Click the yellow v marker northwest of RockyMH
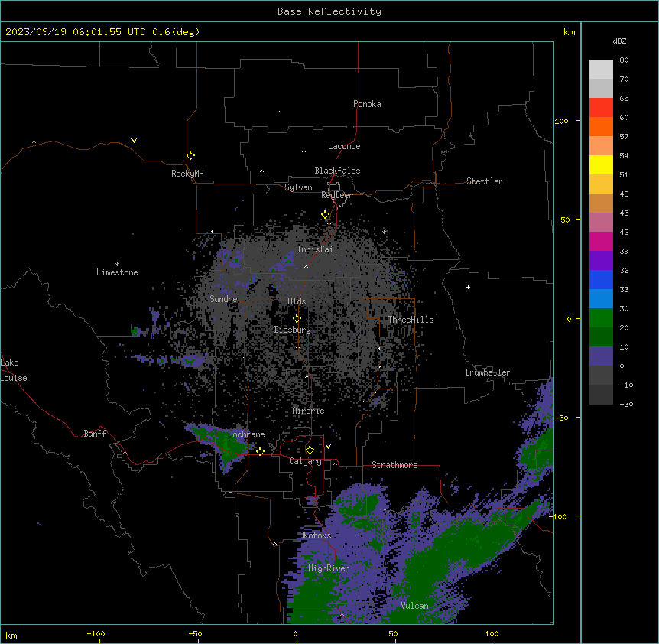Viewport: 659px width, 644px height. [x=134, y=141]
